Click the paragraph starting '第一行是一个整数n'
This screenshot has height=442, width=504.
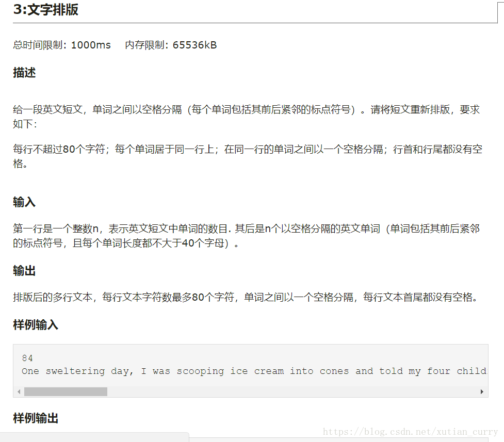(x=246, y=236)
